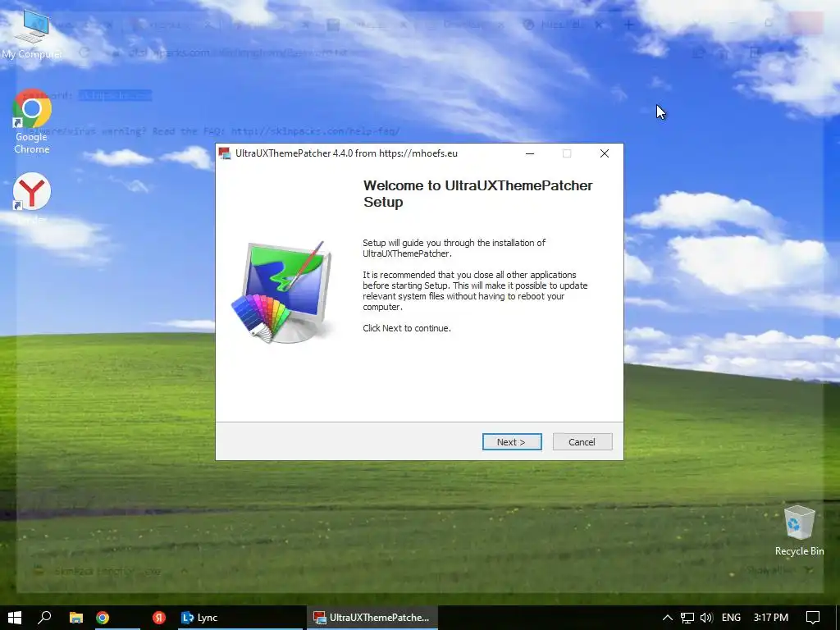Image resolution: width=840 pixels, height=630 pixels.
Task: Switch the ENG input language
Action: (731, 618)
